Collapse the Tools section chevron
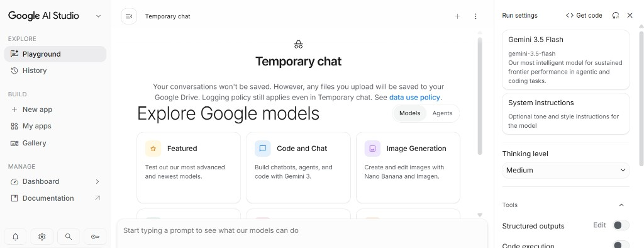The image size is (644, 248). tap(621, 205)
